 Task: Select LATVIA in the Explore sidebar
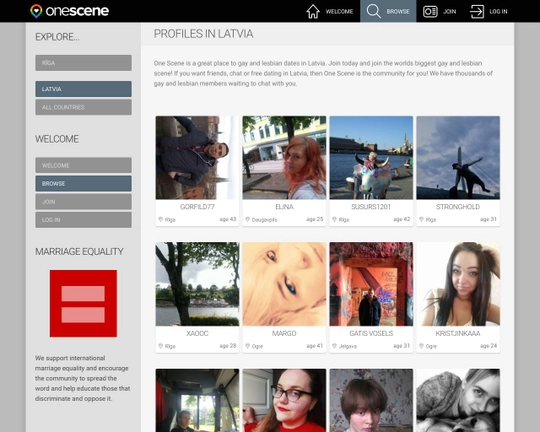[x=83, y=89]
